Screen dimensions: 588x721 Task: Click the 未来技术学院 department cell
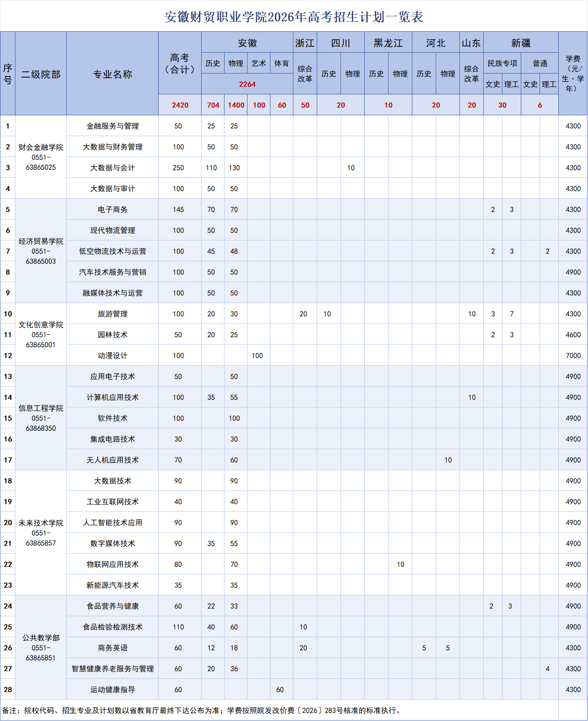41,533
